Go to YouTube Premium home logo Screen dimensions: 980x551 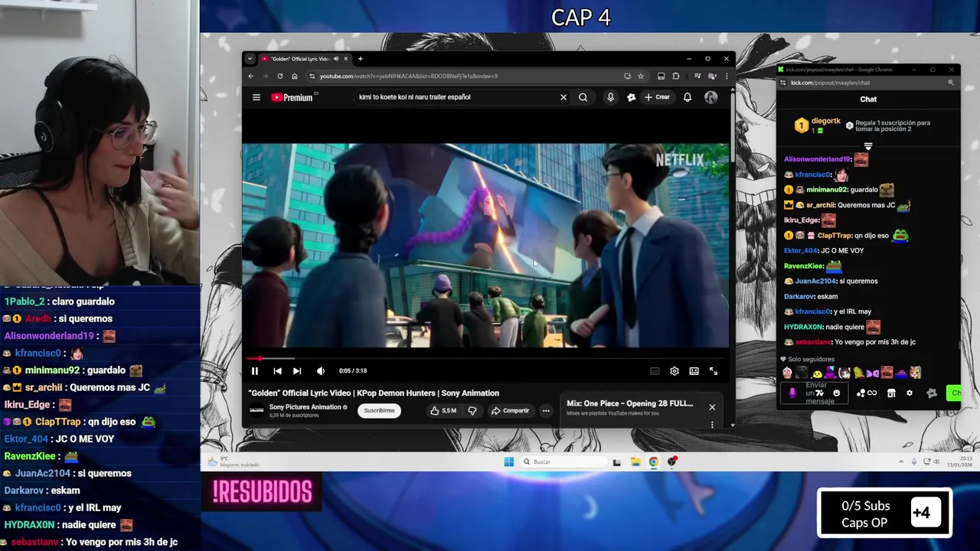(x=294, y=97)
